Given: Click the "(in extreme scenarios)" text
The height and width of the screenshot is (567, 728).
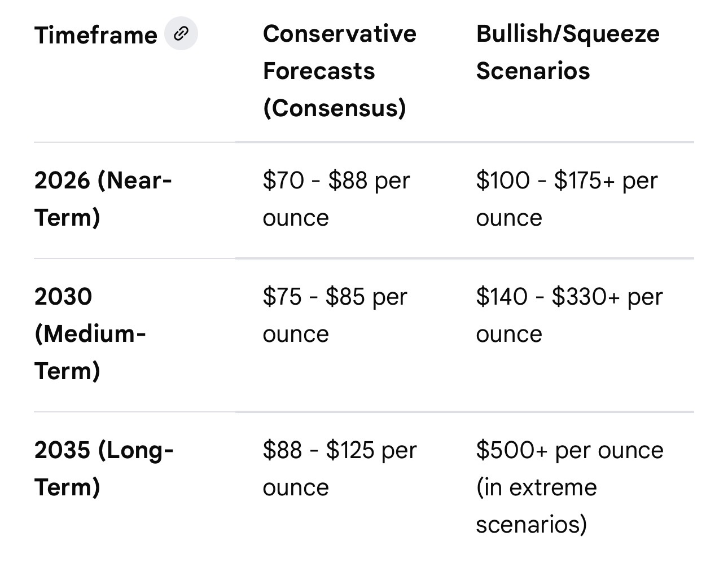Looking at the screenshot, I should pos(536,506).
